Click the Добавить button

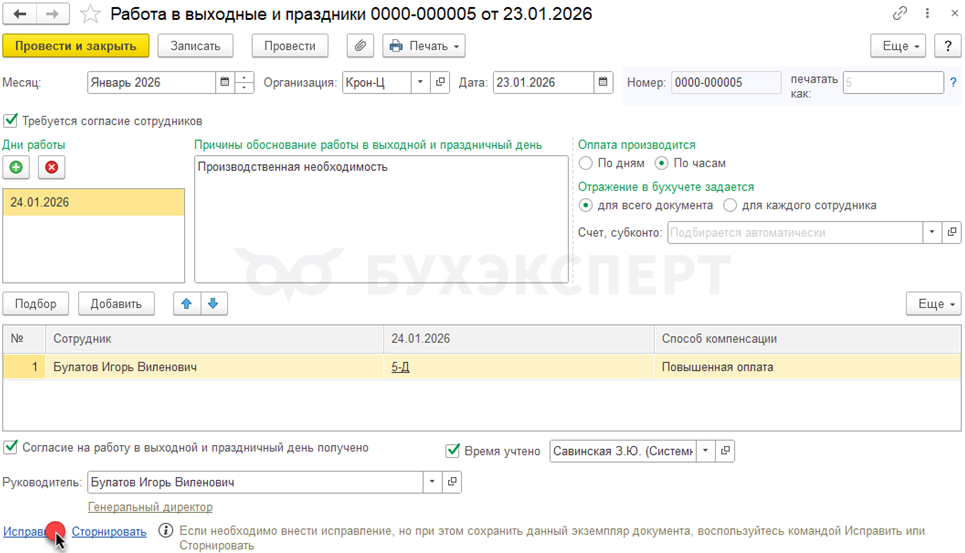[116, 304]
